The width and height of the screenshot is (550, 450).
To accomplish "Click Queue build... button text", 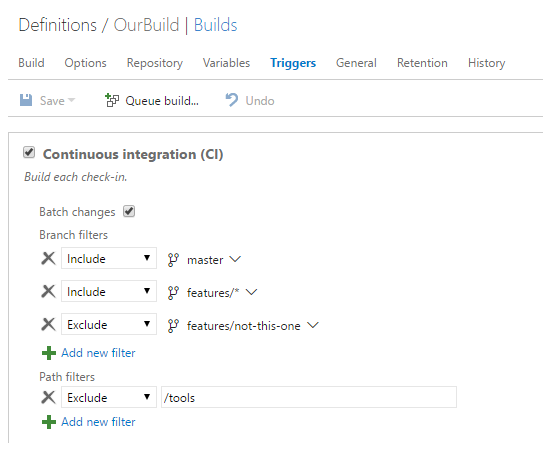I will point(162,101).
